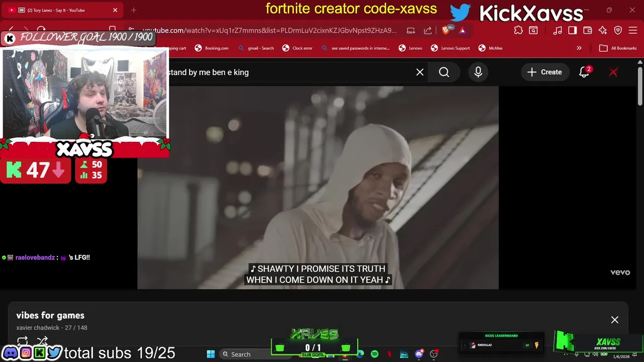Click YouTube search magnifier button
644x362 pixels.
[444, 72]
